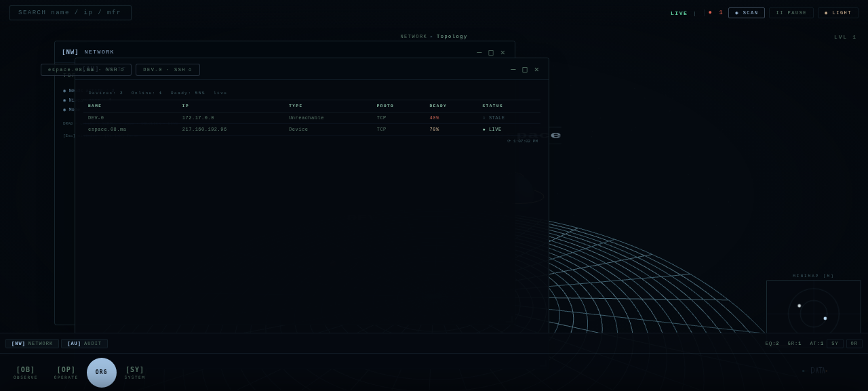This screenshot has height=391, width=868.
Task: Click the AT:1 status counter
Action: coord(816,344)
